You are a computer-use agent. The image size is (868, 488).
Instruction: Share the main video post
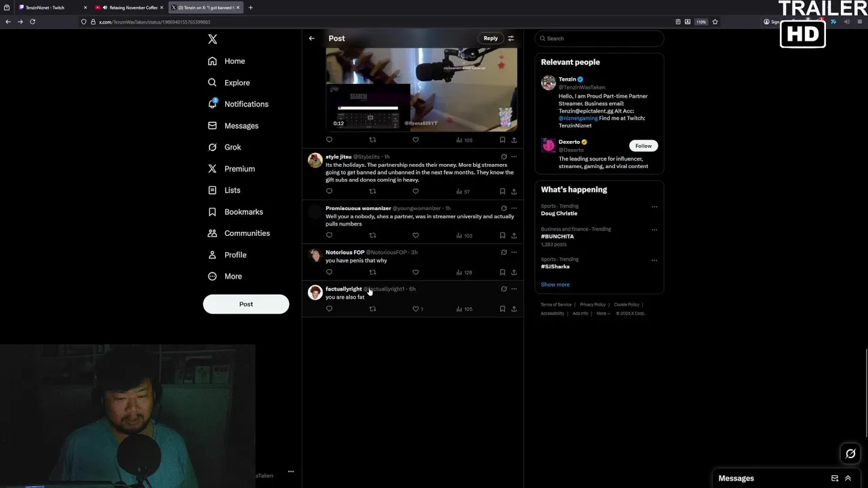click(x=514, y=140)
